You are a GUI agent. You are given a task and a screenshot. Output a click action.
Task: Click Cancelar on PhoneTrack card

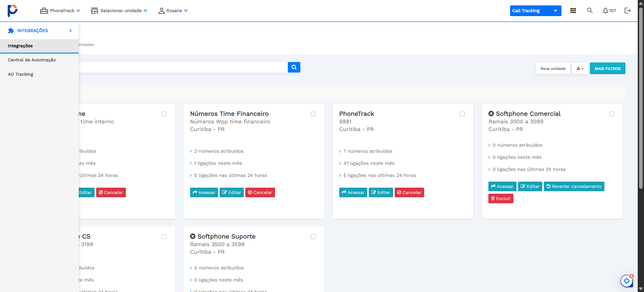click(409, 192)
